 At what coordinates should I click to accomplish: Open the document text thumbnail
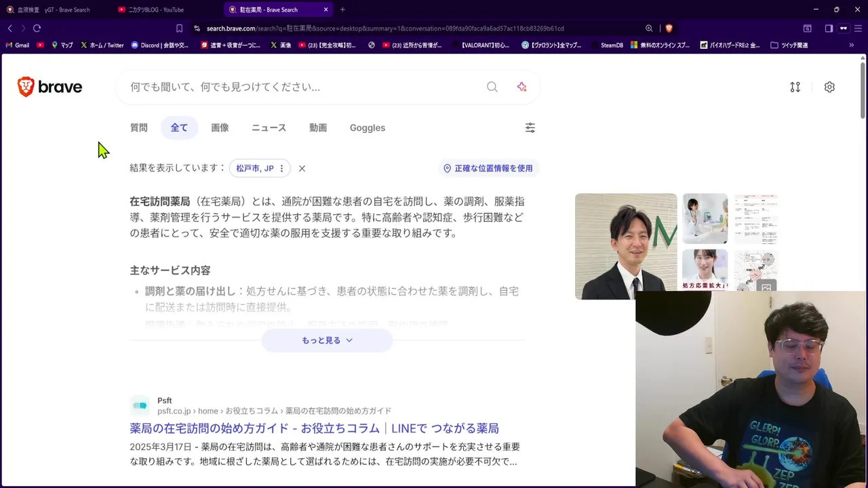755,219
